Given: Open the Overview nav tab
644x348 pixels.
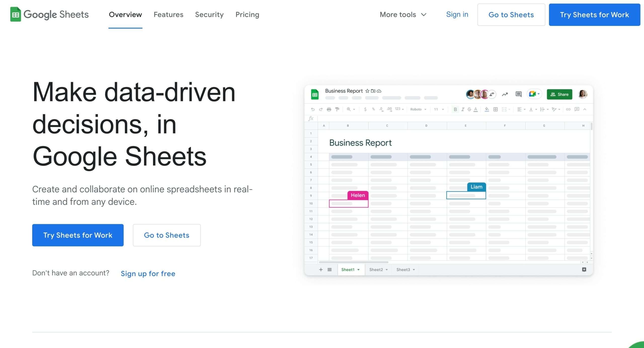Looking at the screenshot, I should (125, 15).
